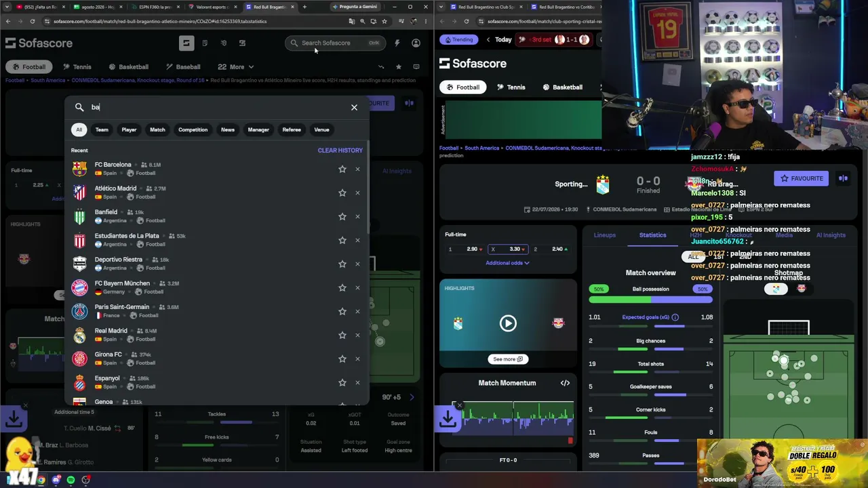Expand Additional odds in right window
The image size is (868, 488).
click(507, 263)
